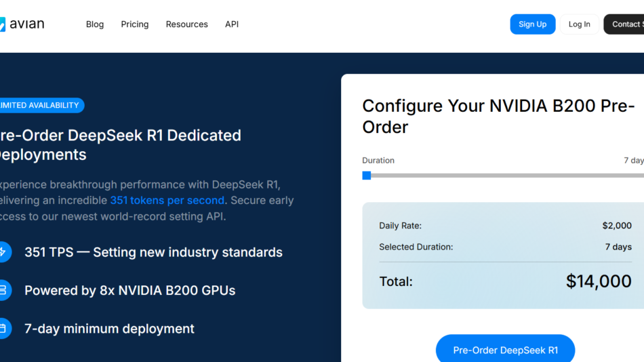The image size is (644, 362).
Task: Click the lightning bolt icon beside 351 TPS
Action: [x=3, y=252]
